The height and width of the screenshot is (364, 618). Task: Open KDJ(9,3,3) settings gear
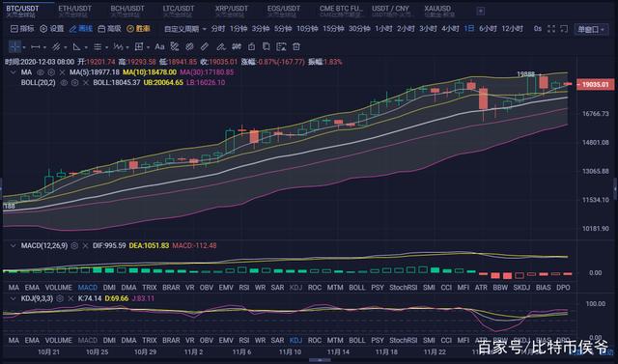(x=60, y=298)
